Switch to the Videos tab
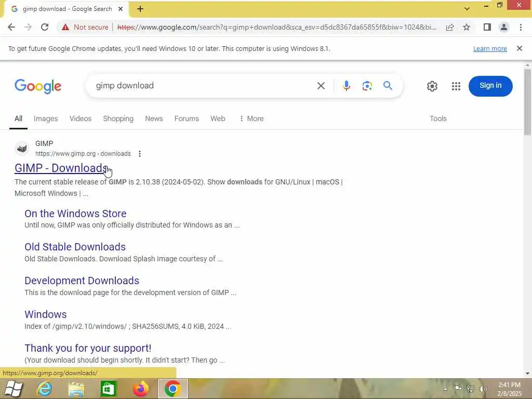Image resolution: width=532 pixels, height=399 pixels. (x=81, y=119)
